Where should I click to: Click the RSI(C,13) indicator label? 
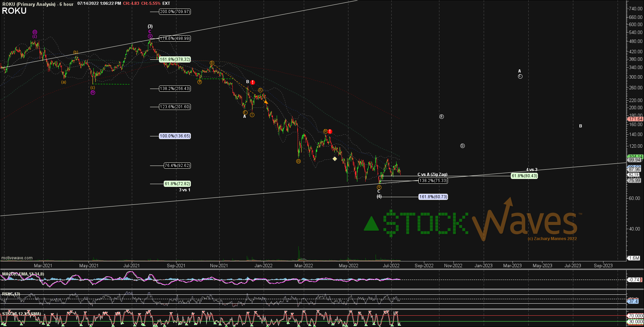pyautogui.click(x=11, y=294)
